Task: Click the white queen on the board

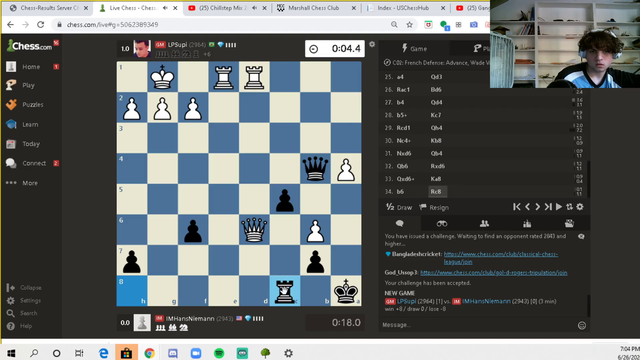Action: coord(254,229)
